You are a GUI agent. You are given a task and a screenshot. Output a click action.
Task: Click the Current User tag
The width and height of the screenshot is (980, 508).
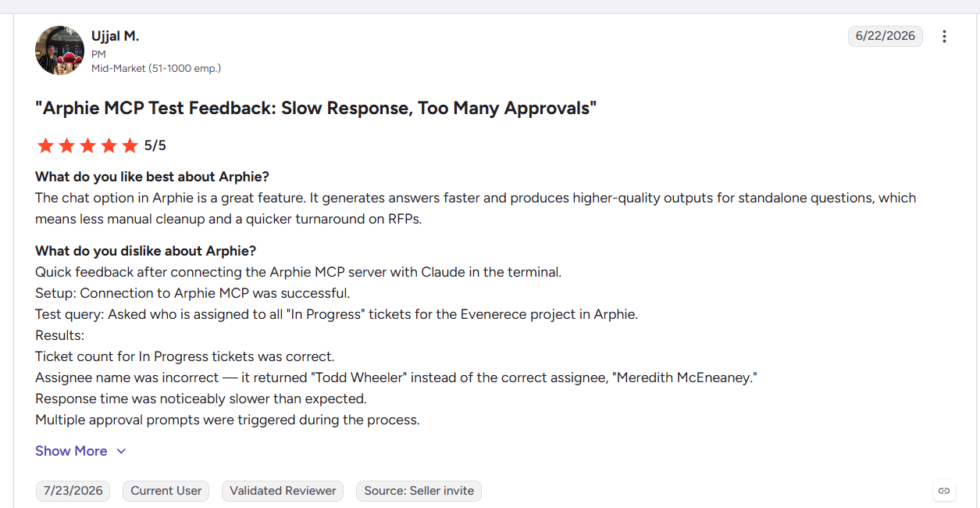tap(166, 491)
